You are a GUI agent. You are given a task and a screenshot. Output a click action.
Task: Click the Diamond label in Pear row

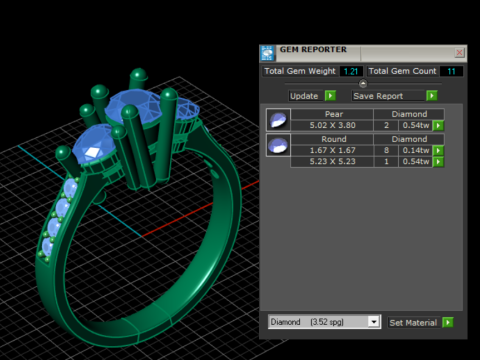tap(409, 114)
